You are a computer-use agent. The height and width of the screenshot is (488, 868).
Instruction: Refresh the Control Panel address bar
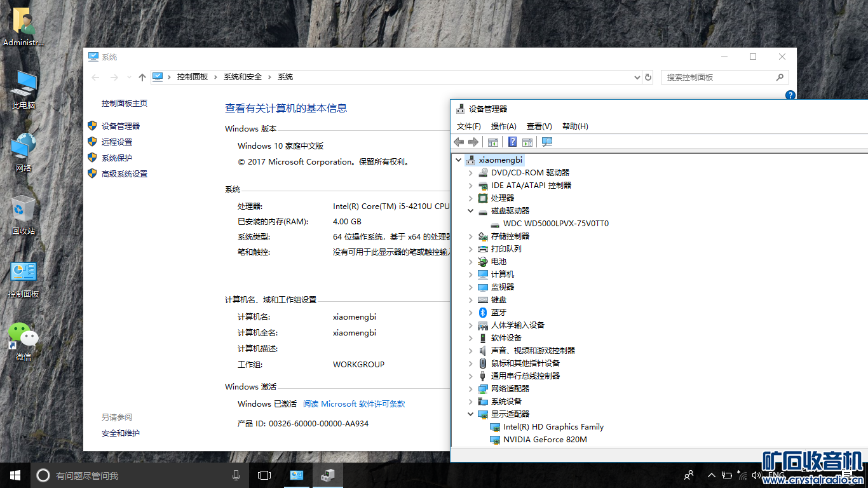pos(648,77)
